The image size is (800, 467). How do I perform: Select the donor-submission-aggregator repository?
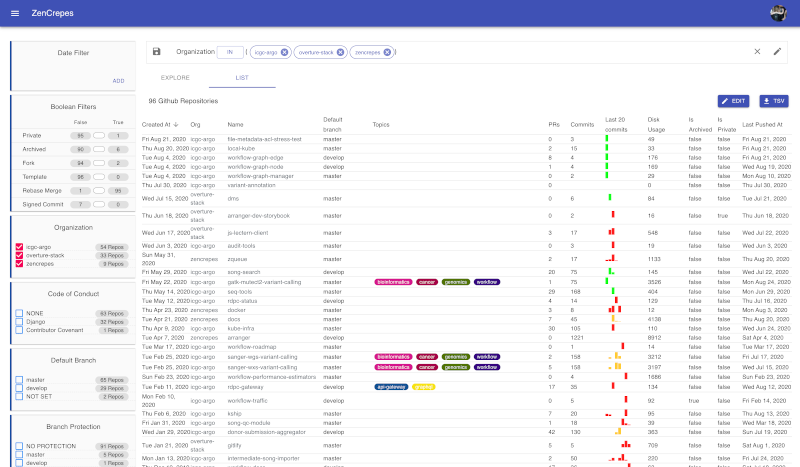pyautogui.click(x=266, y=432)
